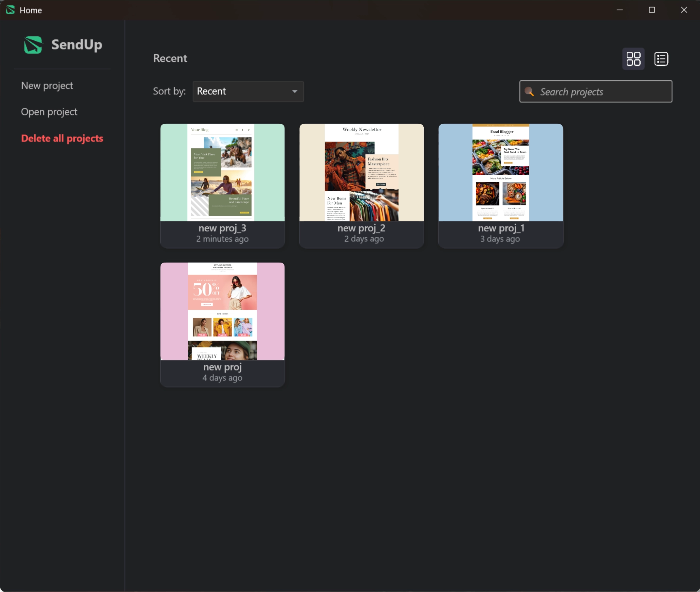
Task: Click the '2 days ago' timestamp
Action: click(364, 239)
